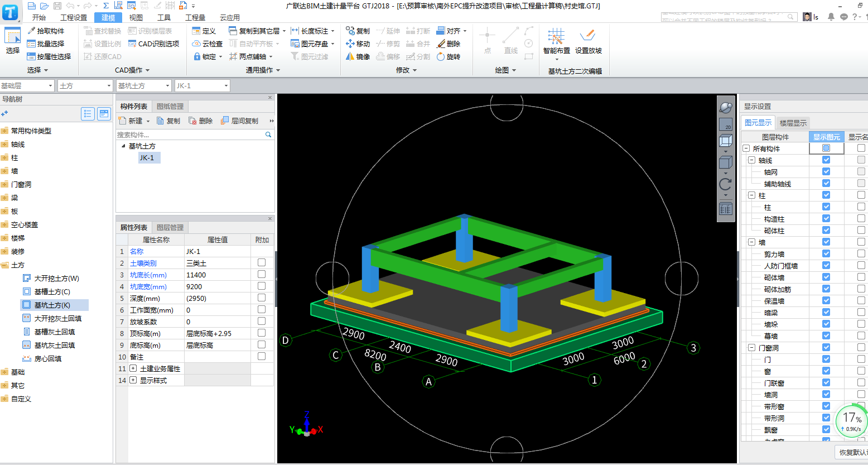Open the JK-1 component dropdown
The height and width of the screenshot is (465, 868).
coord(202,85)
